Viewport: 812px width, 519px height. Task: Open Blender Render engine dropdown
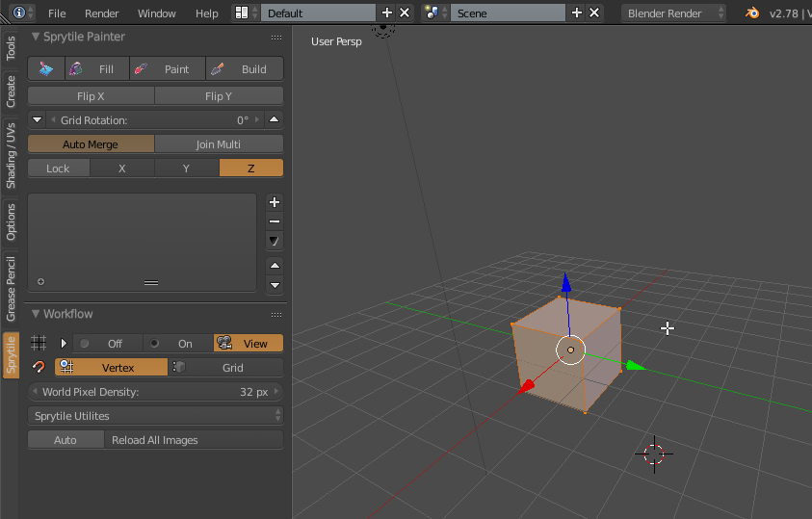click(673, 13)
